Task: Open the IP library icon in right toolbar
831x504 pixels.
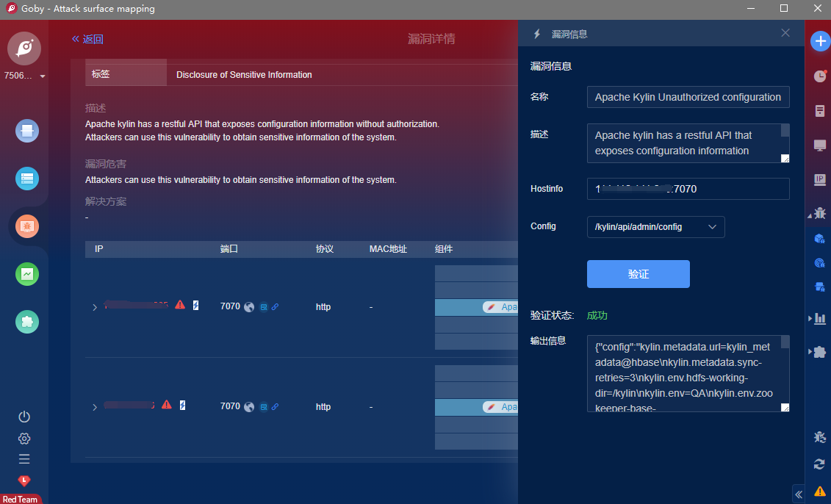Action: pyautogui.click(x=820, y=179)
